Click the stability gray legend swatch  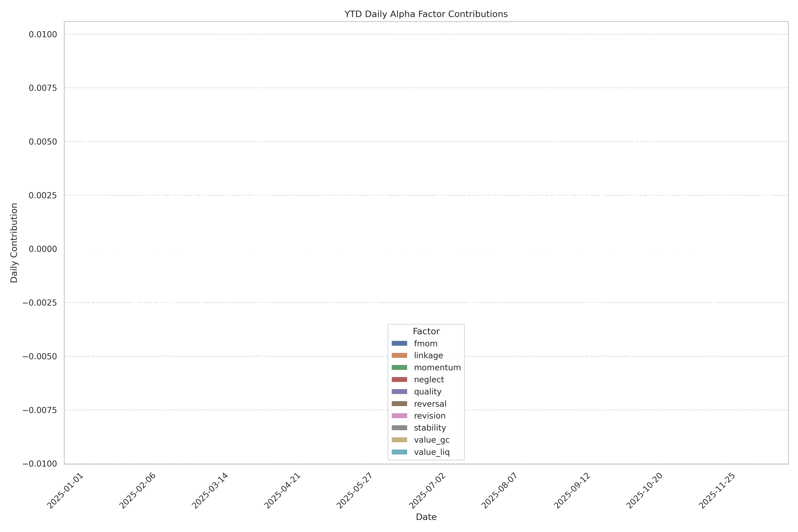point(399,428)
